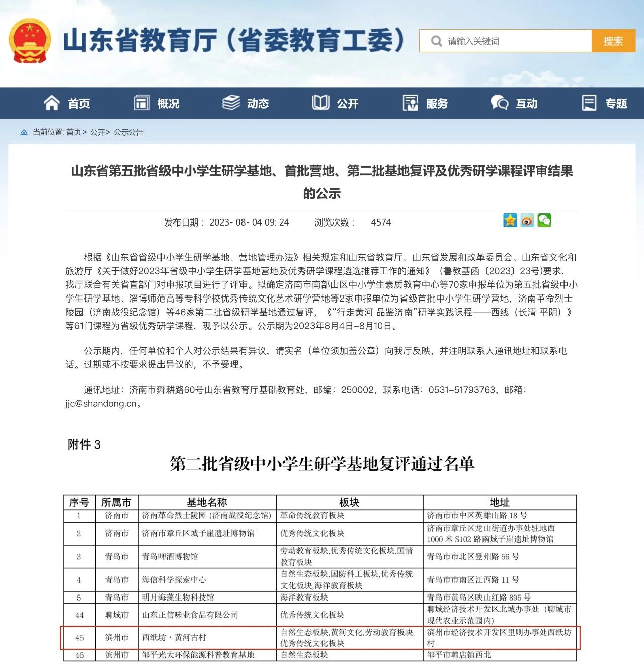This screenshot has width=644, height=669.
Task: Click the house icon in navigation bar
Action: 52,103
